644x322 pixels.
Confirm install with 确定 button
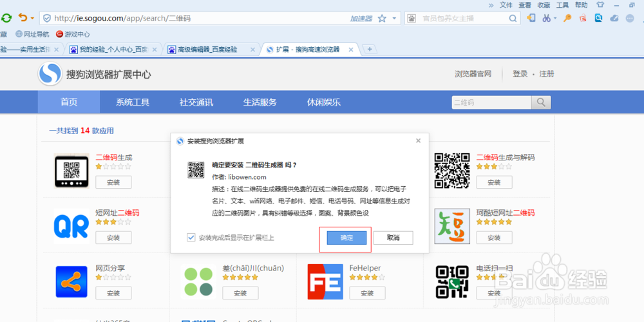(346, 238)
